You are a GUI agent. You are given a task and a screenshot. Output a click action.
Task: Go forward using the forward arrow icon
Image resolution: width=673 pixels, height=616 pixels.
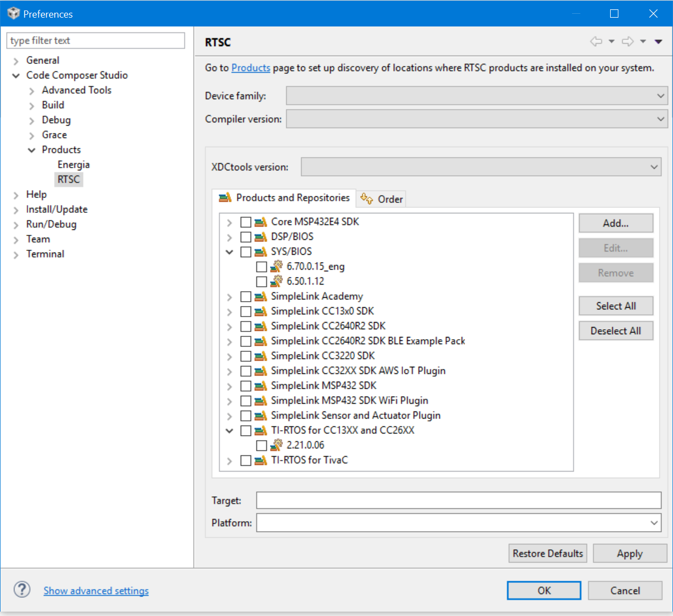tap(628, 41)
